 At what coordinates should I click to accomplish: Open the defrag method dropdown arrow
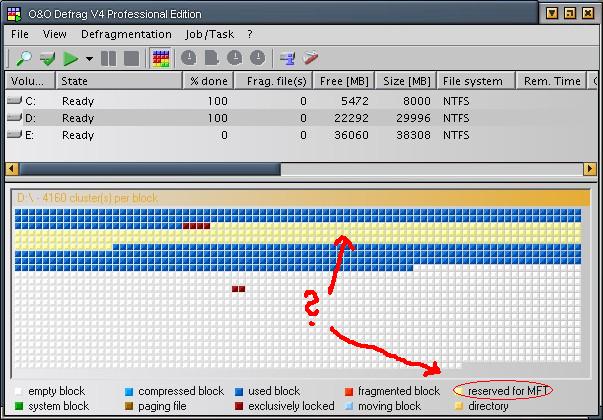tap(89, 59)
